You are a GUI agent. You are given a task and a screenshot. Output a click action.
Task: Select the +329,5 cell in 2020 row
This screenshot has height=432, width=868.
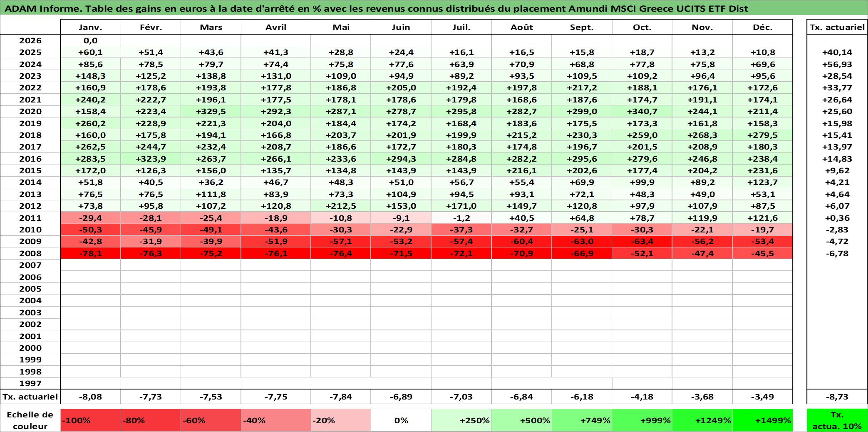(211, 111)
